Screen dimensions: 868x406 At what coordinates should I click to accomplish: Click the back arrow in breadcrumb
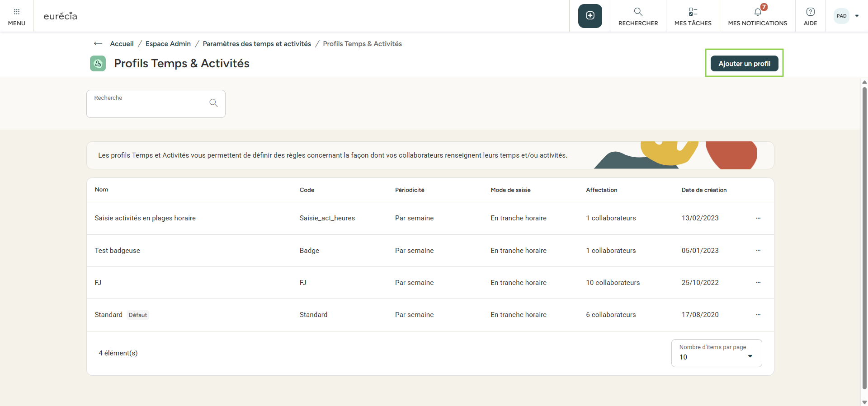pos(98,44)
